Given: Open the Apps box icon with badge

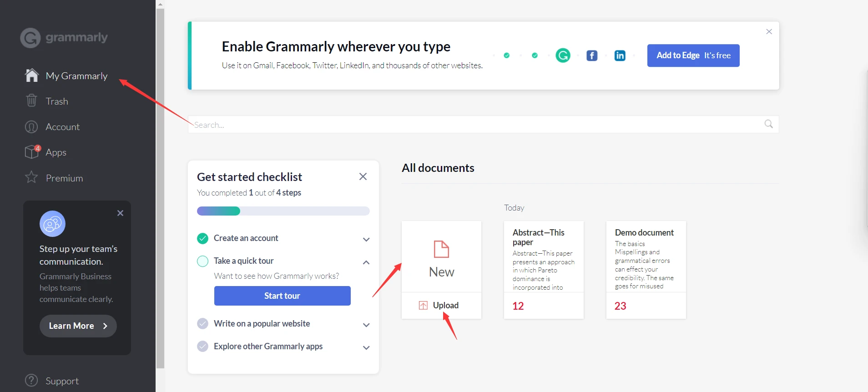Looking at the screenshot, I should 32,152.
